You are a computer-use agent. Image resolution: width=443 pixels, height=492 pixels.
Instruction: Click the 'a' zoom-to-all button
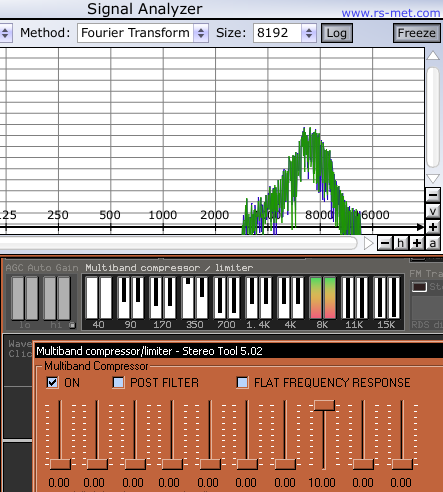[x=433, y=243]
